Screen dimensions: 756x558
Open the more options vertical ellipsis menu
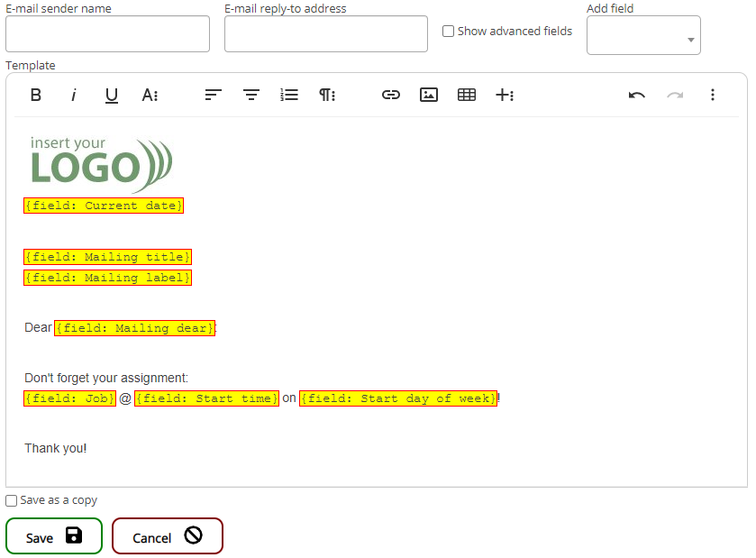pos(713,95)
